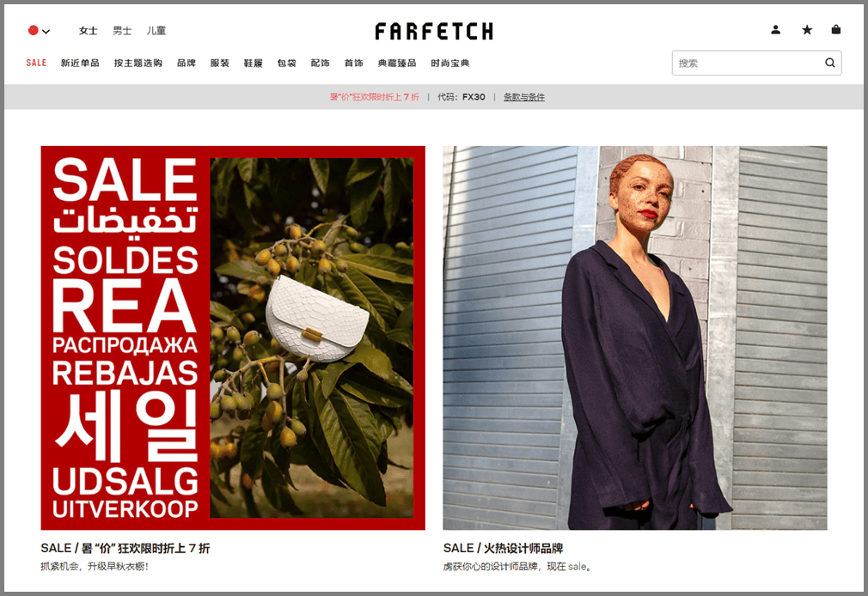Image resolution: width=868 pixels, height=596 pixels.
Task: Click the red China flag icon
Action: click(34, 30)
